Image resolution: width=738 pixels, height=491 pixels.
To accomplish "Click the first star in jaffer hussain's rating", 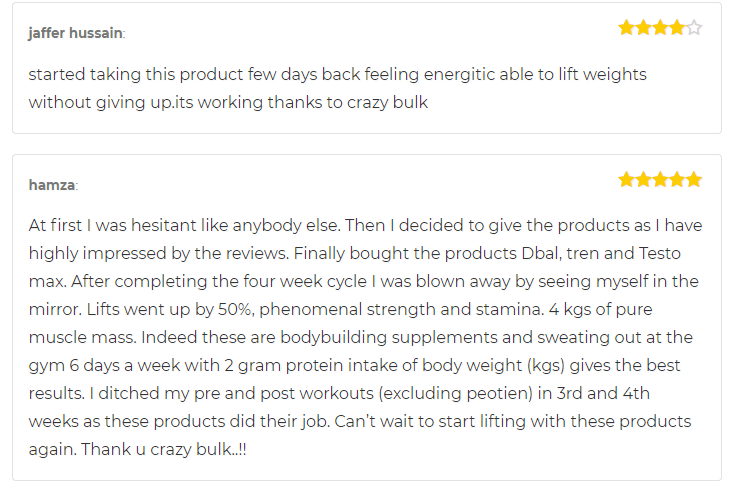I will coord(626,27).
